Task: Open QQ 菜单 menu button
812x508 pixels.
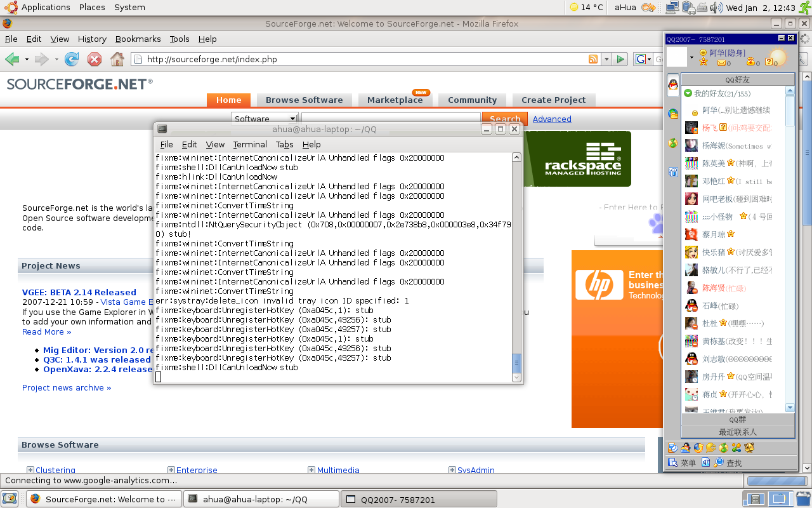Action: [x=682, y=463]
